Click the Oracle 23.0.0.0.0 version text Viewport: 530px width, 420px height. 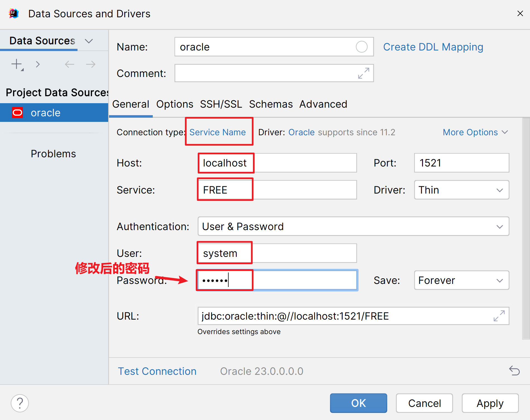[x=262, y=371]
